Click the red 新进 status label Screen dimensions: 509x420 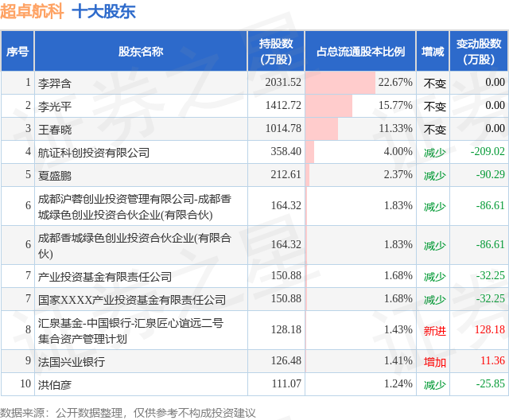tap(435, 331)
